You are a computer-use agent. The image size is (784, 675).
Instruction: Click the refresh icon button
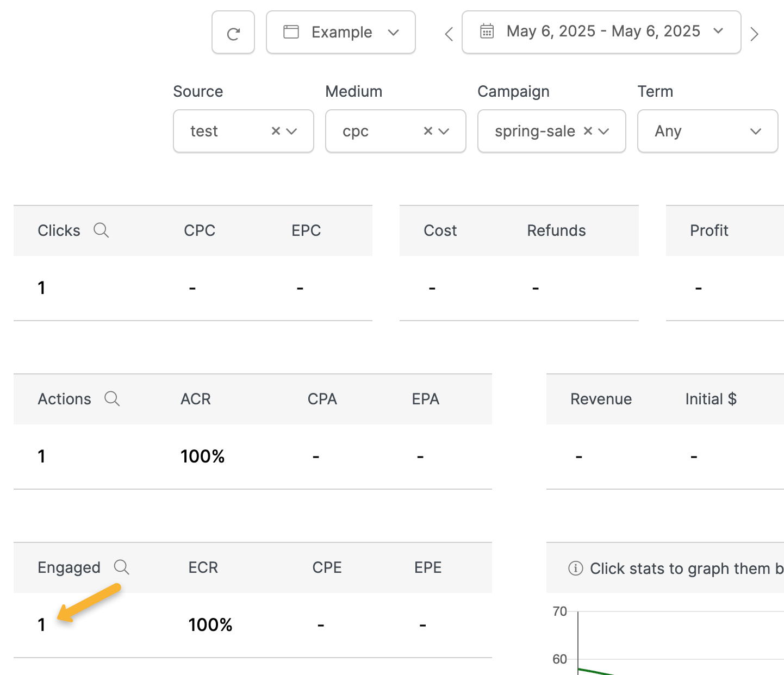233,33
